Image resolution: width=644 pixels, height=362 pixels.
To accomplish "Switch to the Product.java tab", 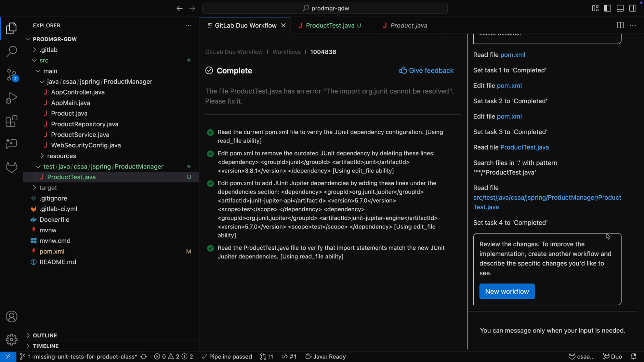I will coord(408,25).
